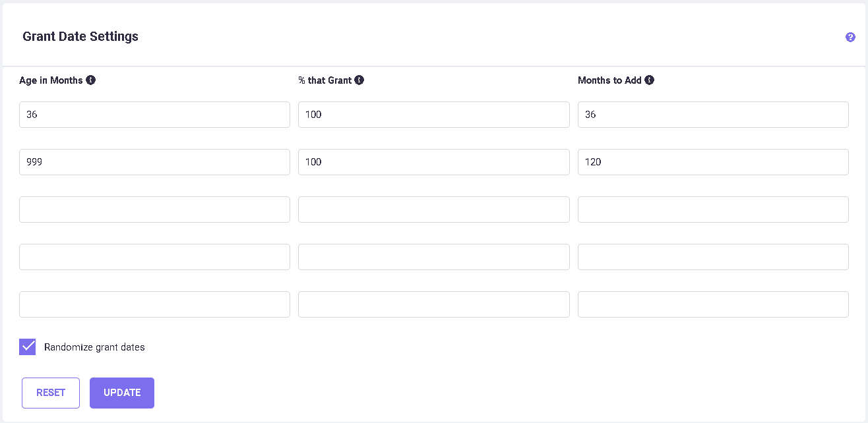The width and height of the screenshot is (868, 423).
Task: Click the empty fifth-row % that Grant field
Action: coord(433,304)
